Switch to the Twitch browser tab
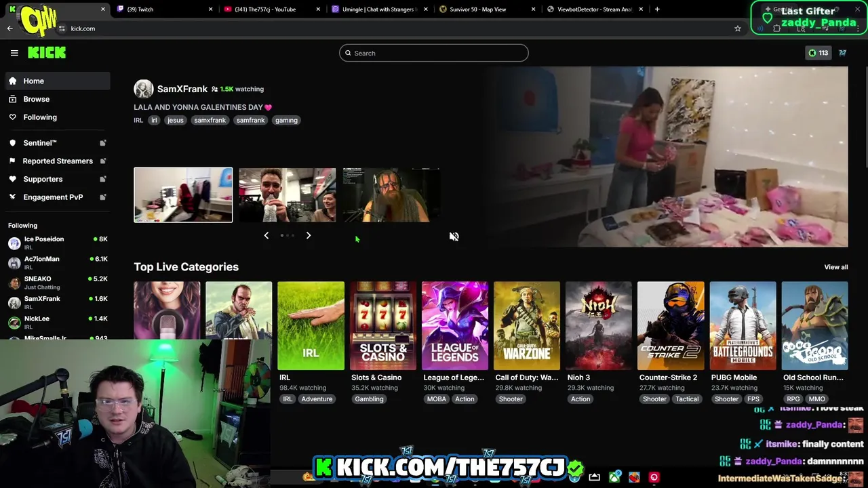 coord(164,9)
